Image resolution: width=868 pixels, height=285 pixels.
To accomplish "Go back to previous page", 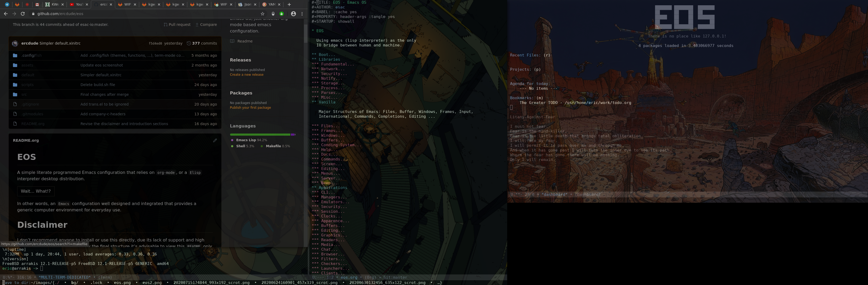I will click(x=5, y=14).
